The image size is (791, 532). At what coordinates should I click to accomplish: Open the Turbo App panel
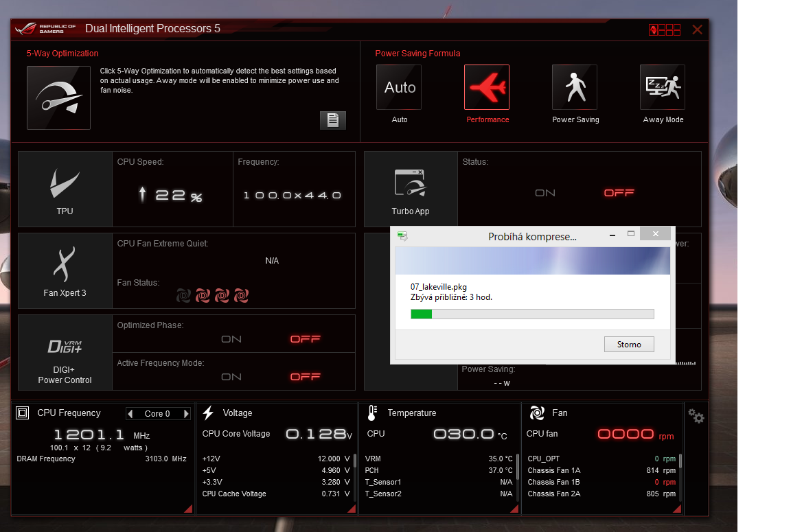tap(411, 189)
